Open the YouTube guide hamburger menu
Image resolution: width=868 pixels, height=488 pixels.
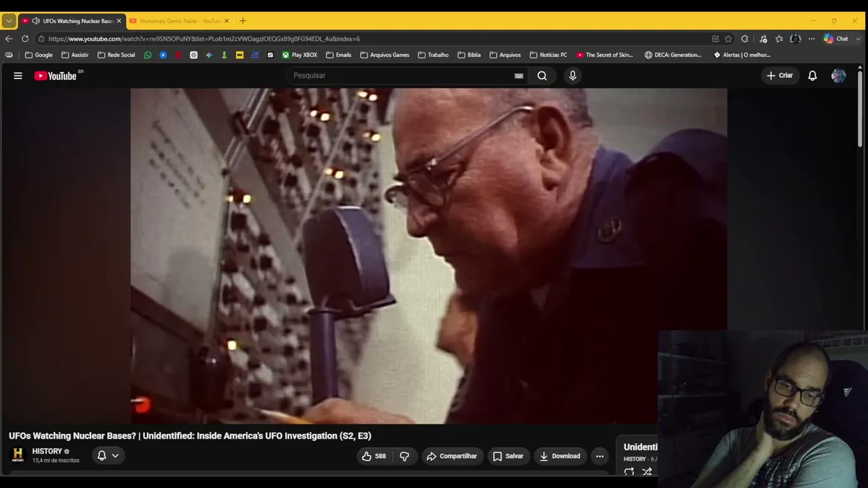(18, 76)
